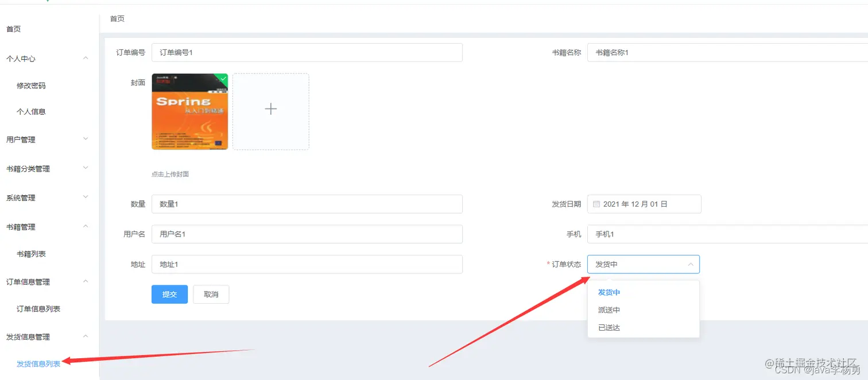The image size is (868, 380).
Task: Click the arrow icon in 订单状态 dropdown
Action: (x=691, y=265)
